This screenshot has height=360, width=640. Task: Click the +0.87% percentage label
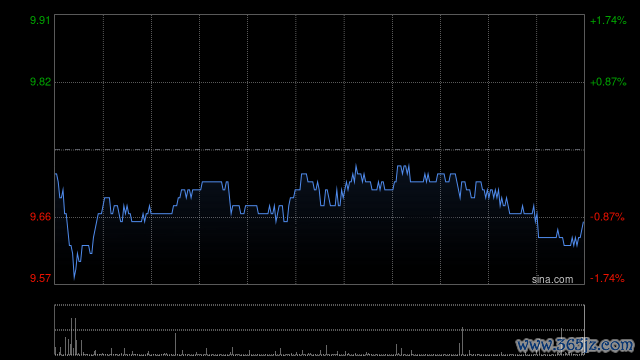click(608, 82)
